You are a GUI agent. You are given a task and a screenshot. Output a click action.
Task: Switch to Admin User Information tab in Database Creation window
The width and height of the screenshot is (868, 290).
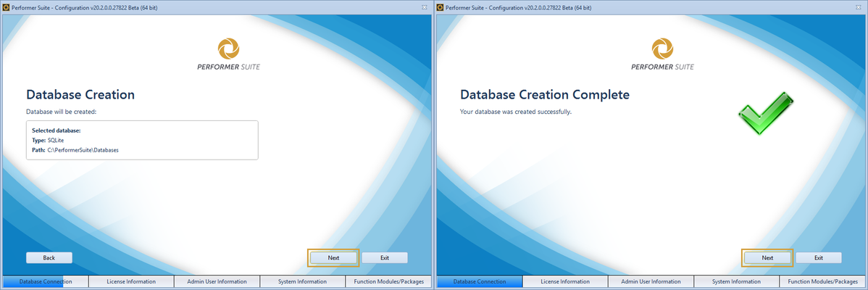point(217,281)
